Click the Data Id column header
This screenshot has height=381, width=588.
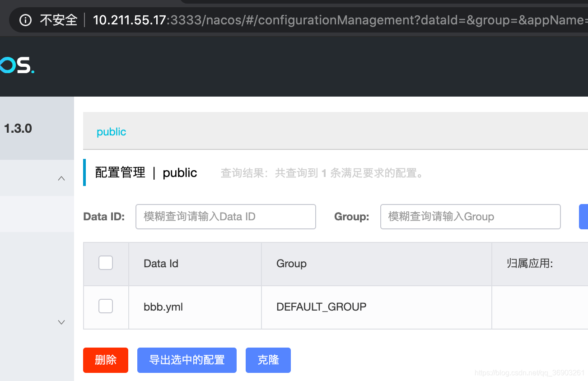pos(195,264)
